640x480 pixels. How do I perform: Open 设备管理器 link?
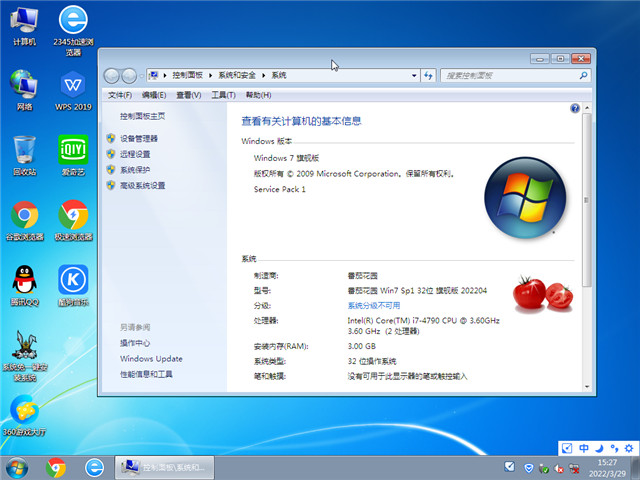139,139
